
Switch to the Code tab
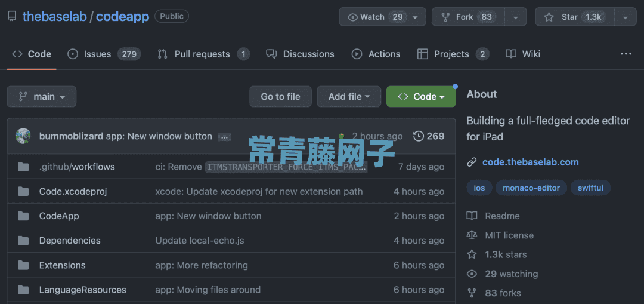(x=32, y=54)
